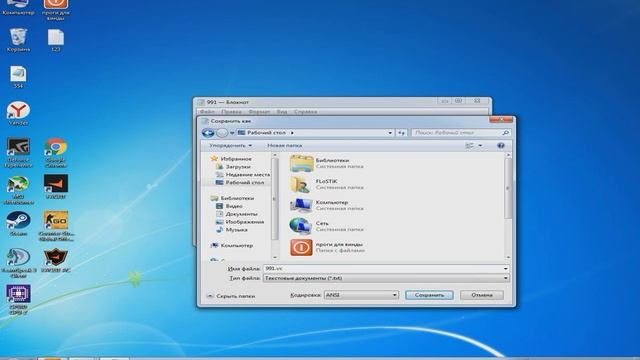Select the Библиотеки folder in file list
This screenshot has width=640, height=360.
tap(327, 163)
